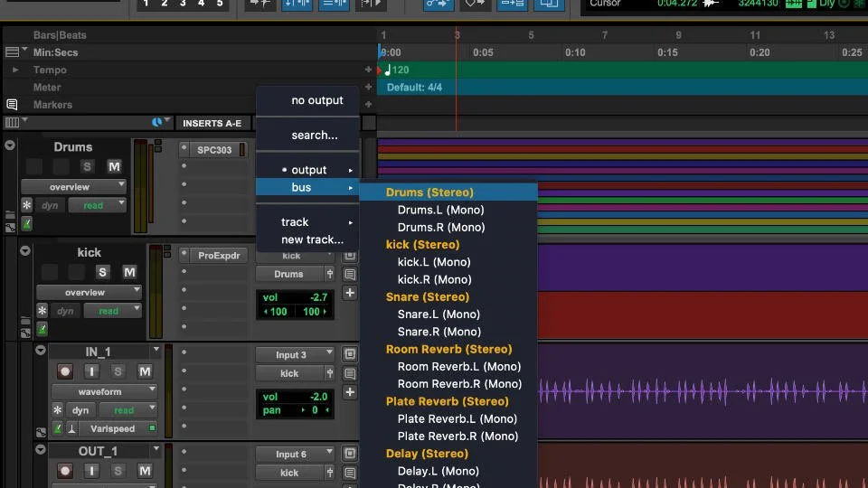
Task: Select no output in the menu
Action: [316, 100]
